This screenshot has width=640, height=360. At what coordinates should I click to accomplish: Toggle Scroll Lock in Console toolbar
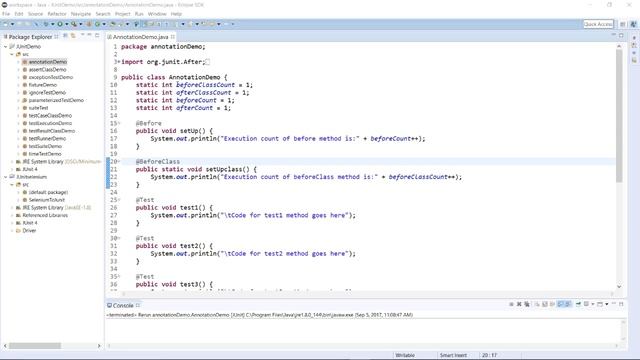click(x=545, y=304)
